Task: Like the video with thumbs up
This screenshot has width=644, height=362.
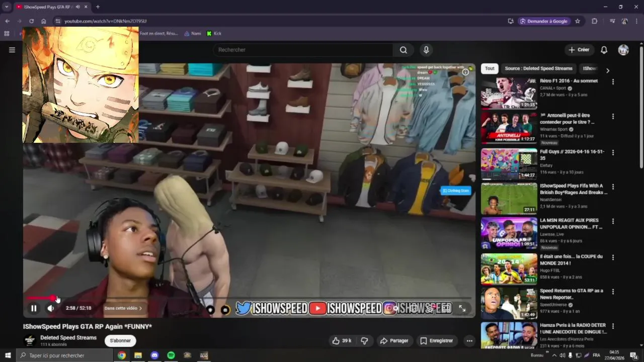Action: [342, 341]
